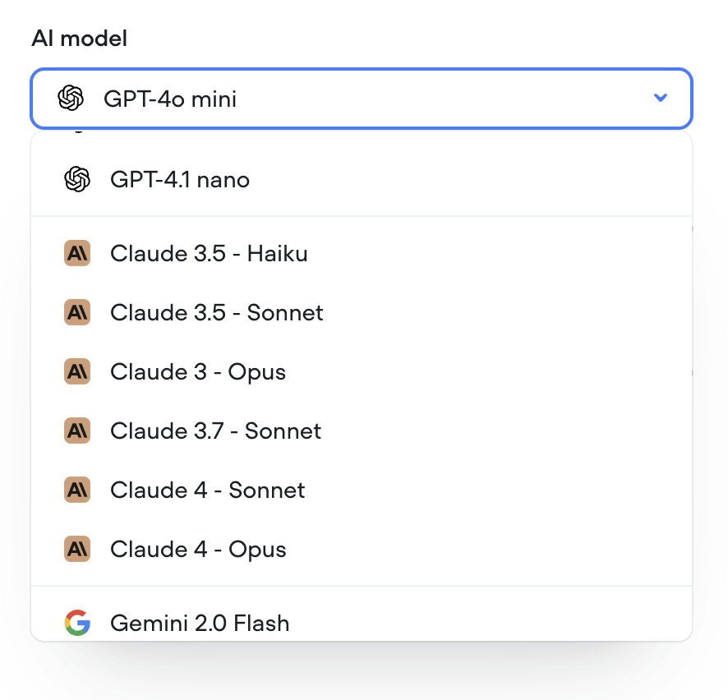Collapse the model list via the chevron arrow

click(x=660, y=98)
